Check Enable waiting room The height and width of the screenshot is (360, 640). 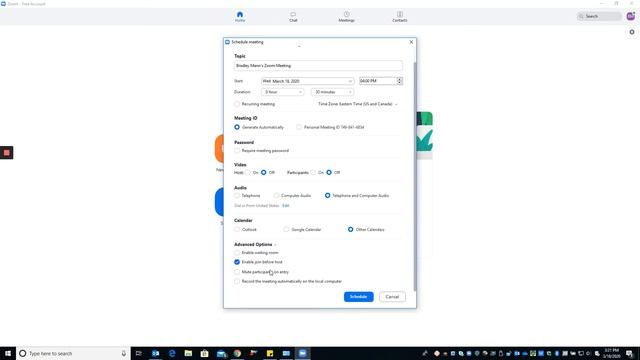point(237,253)
